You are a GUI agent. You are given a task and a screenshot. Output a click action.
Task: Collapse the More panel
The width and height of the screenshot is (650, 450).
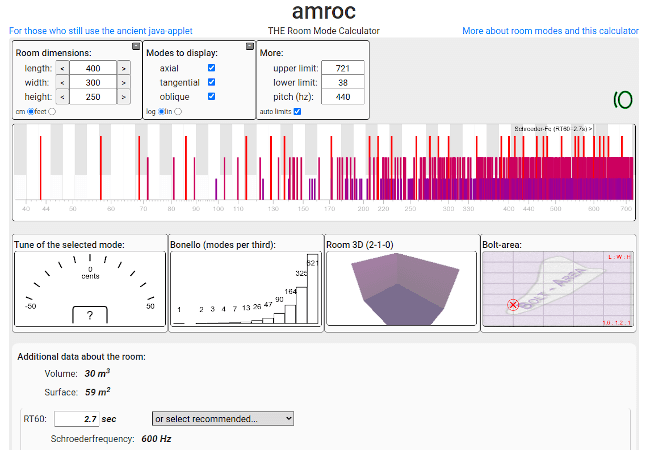pos(363,47)
